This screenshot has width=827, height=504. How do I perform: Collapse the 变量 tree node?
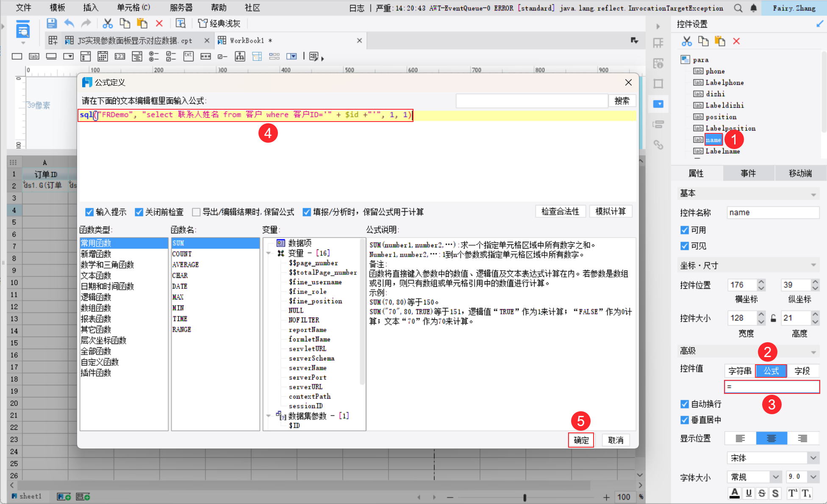[x=269, y=253]
